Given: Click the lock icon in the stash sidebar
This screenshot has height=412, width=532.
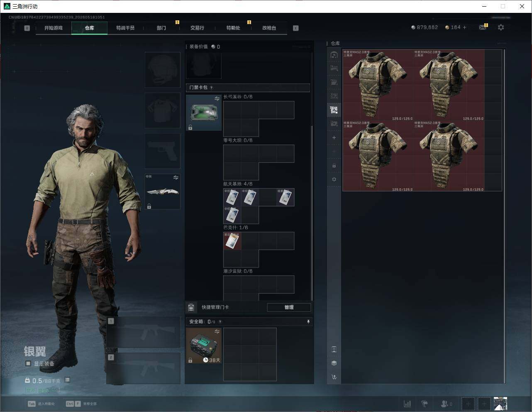Looking at the screenshot, I should [334, 166].
